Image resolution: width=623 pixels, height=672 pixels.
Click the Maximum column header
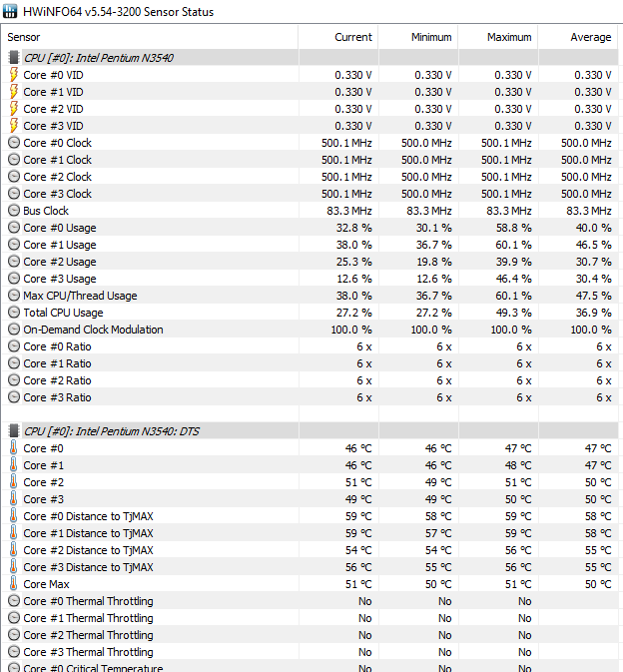point(509,37)
